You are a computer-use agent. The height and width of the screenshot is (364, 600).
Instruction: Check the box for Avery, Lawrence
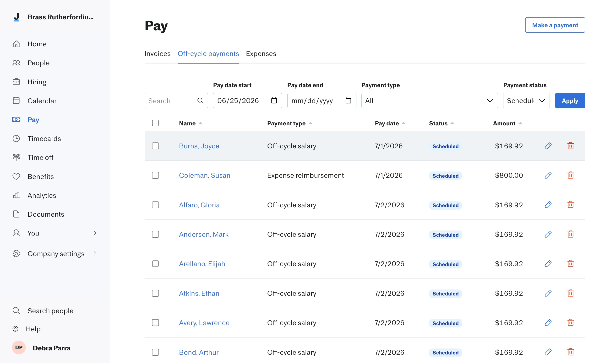coord(155,323)
